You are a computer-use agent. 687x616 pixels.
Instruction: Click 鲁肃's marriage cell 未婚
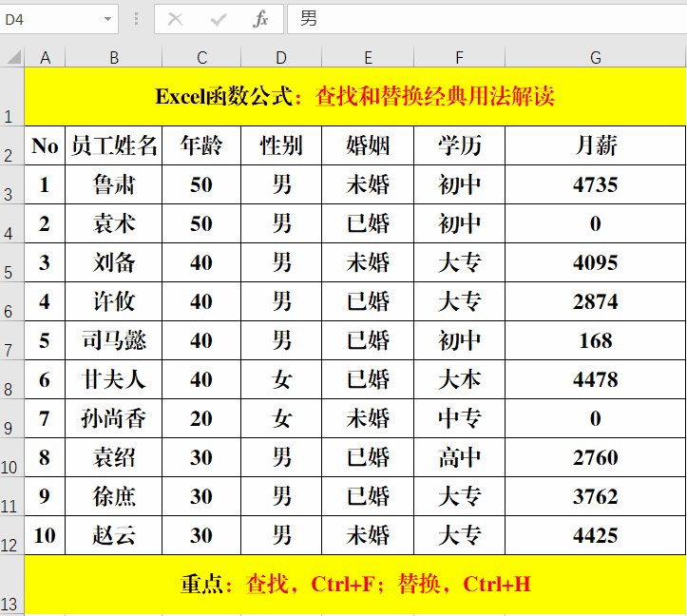[x=368, y=184]
